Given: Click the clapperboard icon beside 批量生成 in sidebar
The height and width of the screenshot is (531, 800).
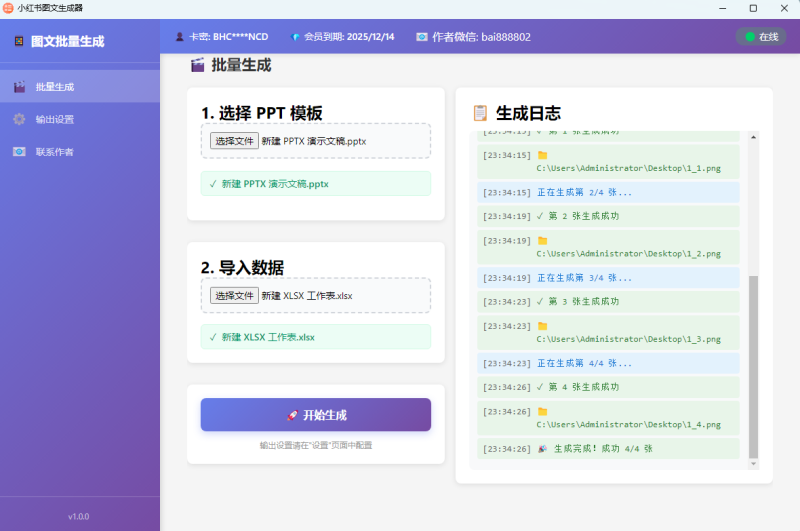Looking at the screenshot, I should (x=19, y=87).
